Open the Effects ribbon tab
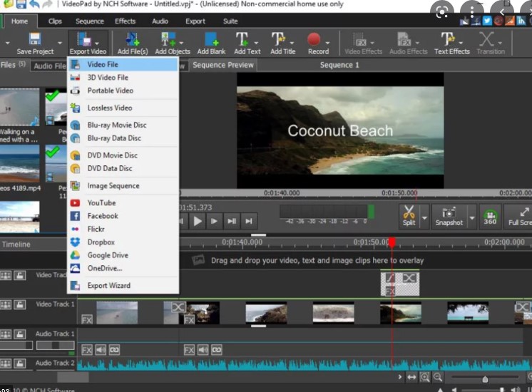Viewport: 532px width, 392px height. click(126, 21)
